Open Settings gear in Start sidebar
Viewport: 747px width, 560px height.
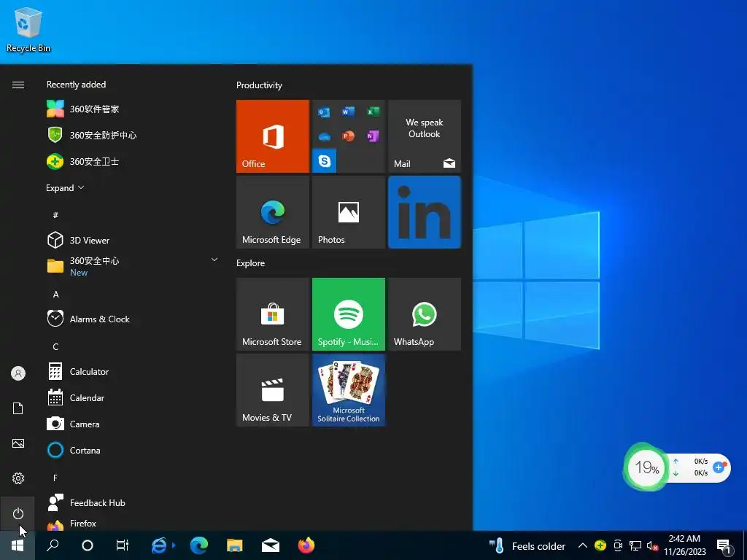point(18,478)
